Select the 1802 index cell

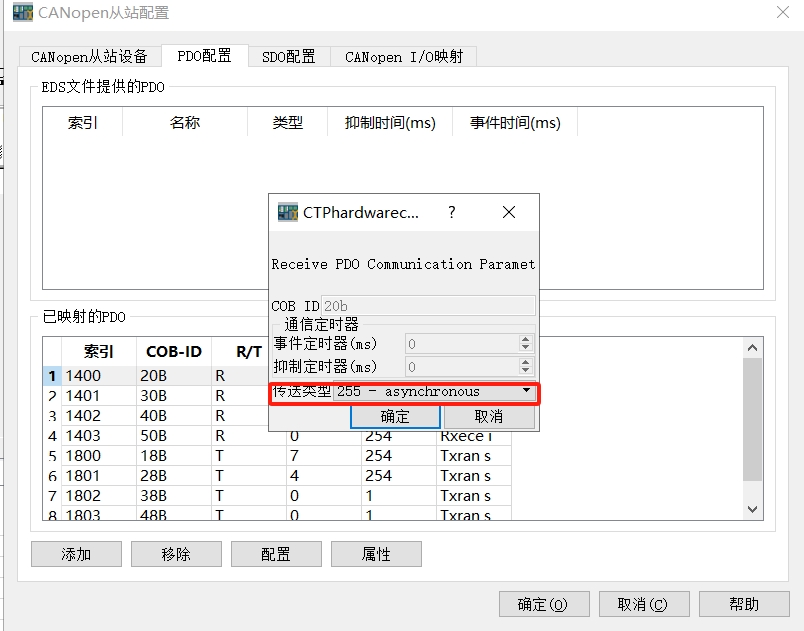tap(99, 496)
